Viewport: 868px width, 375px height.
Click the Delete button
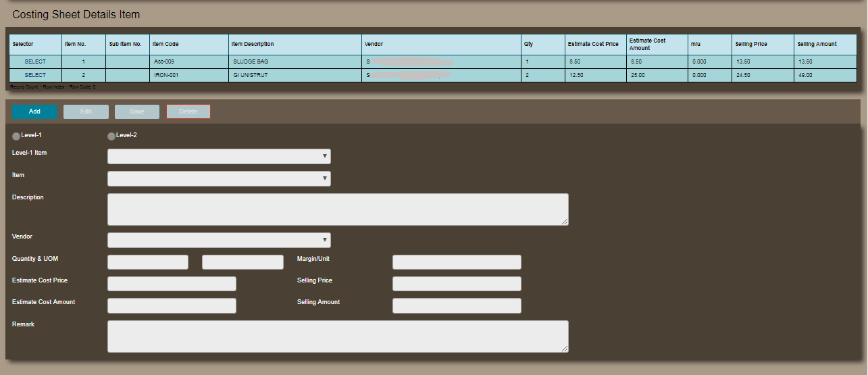pos(188,111)
